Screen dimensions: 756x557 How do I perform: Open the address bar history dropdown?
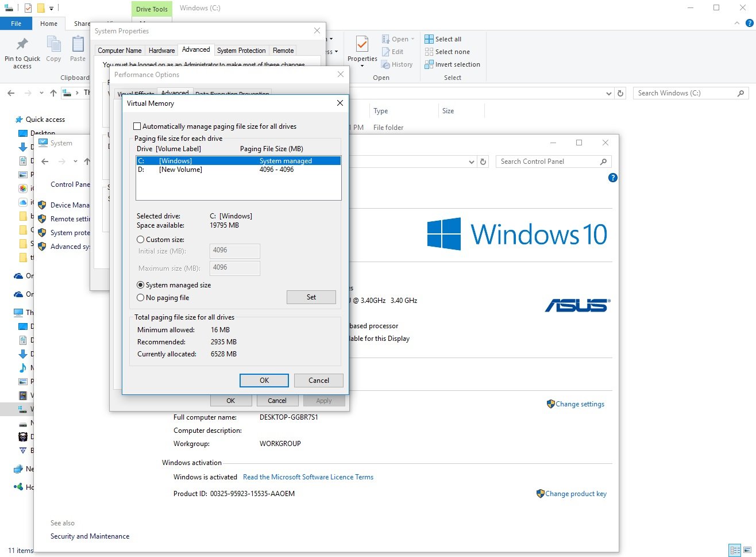[x=609, y=93]
